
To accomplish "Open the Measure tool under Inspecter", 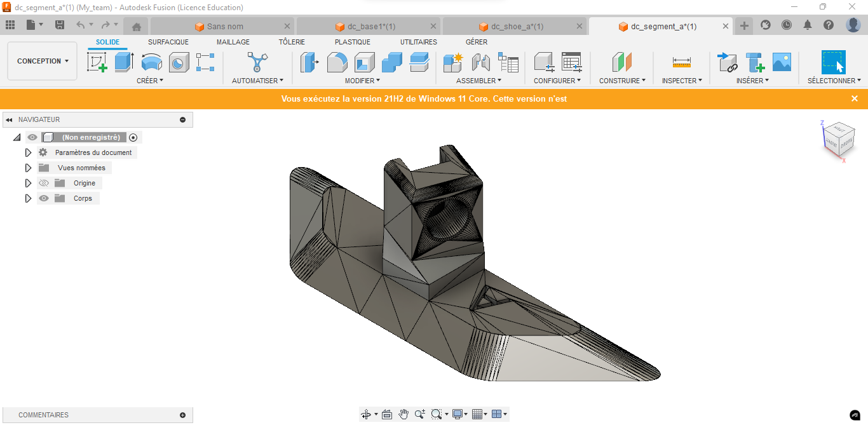I will click(x=681, y=62).
